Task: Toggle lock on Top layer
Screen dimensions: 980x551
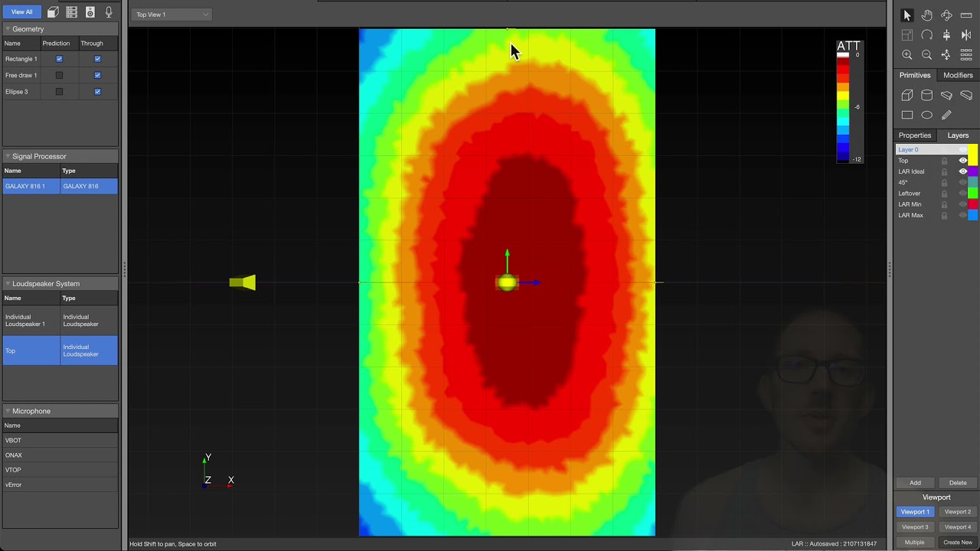Action: (944, 161)
